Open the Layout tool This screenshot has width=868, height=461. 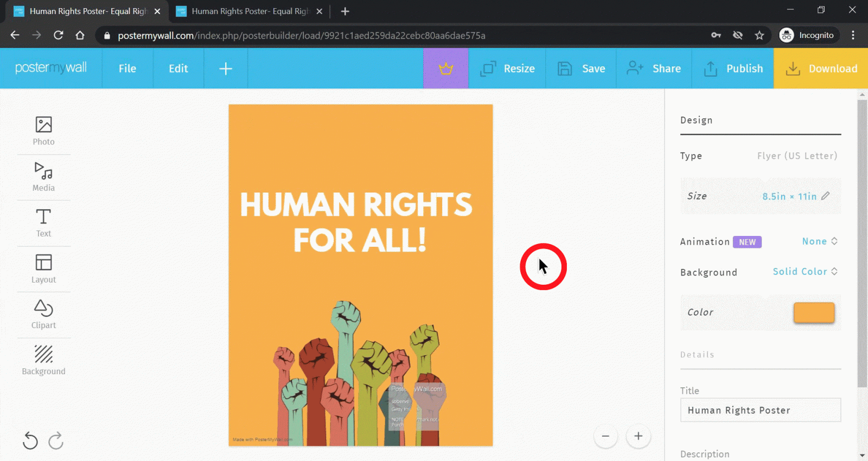click(43, 269)
